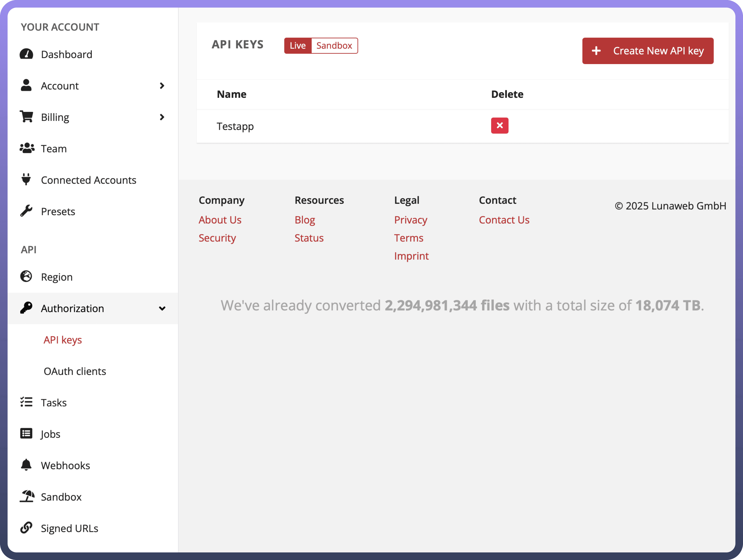
Task: Open the OAuth clients submenu item
Action: pyautogui.click(x=74, y=371)
